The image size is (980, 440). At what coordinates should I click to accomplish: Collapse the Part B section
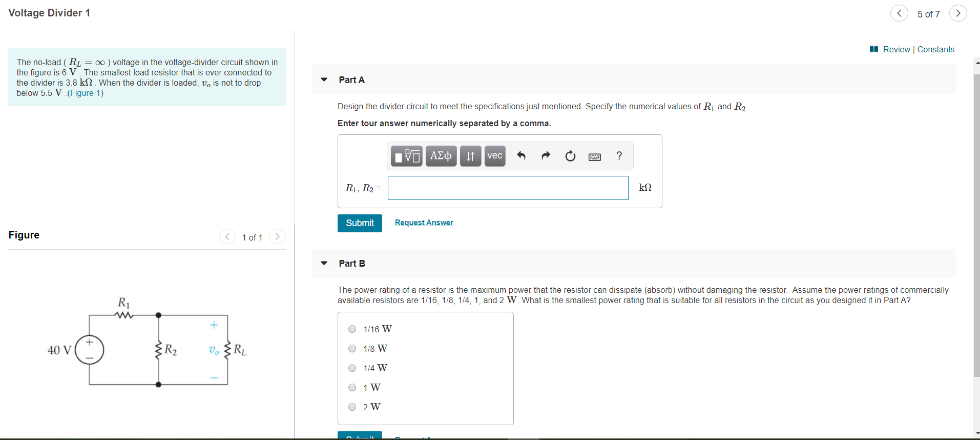(x=324, y=263)
